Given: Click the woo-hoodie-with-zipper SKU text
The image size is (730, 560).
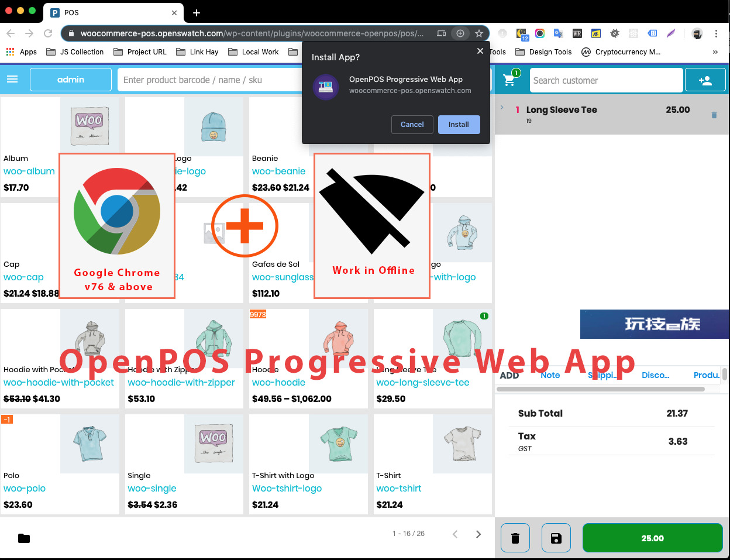Looking at the screenshot, I should pyautogui.click(x=181, y=383).
